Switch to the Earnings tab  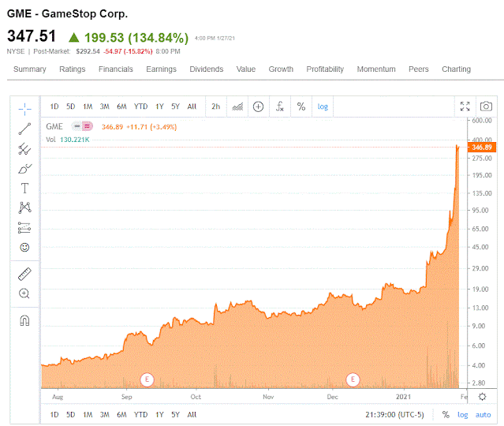161,69
